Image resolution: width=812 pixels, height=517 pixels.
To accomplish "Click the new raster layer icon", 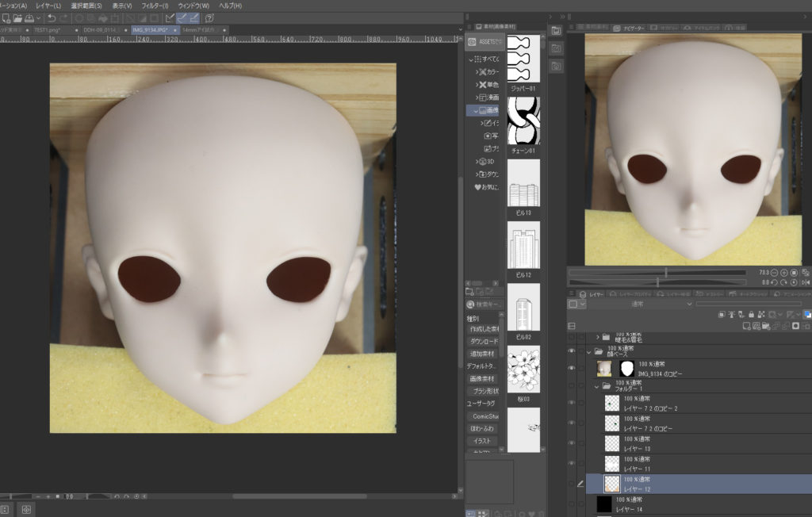I will pos(747,326).
